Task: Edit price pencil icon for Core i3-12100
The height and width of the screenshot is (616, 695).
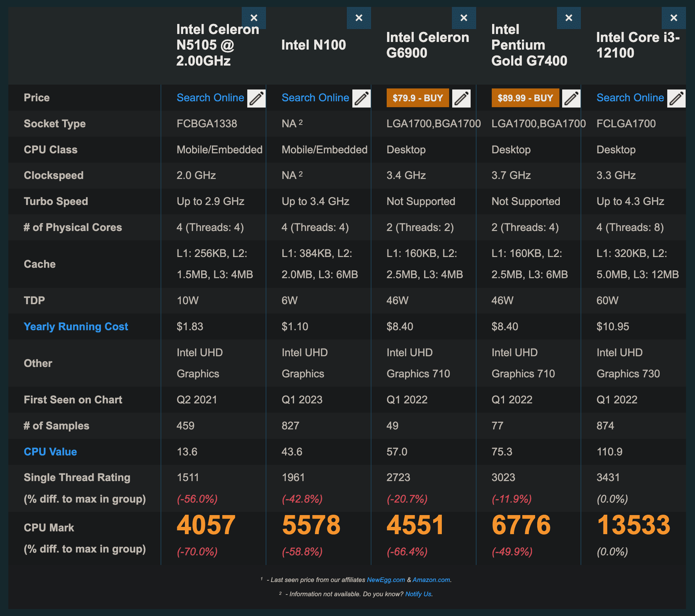Action: pyautogui.click(x=677, y=98)
